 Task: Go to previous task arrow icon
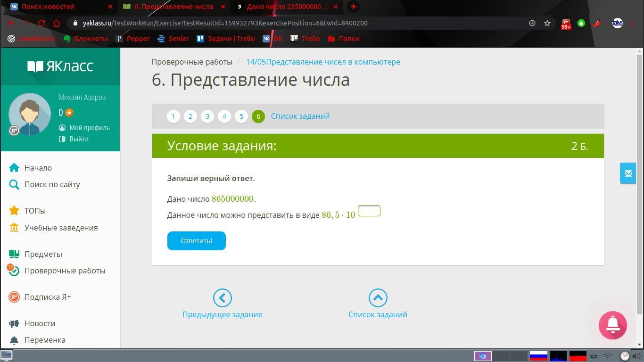coord(223,298)
